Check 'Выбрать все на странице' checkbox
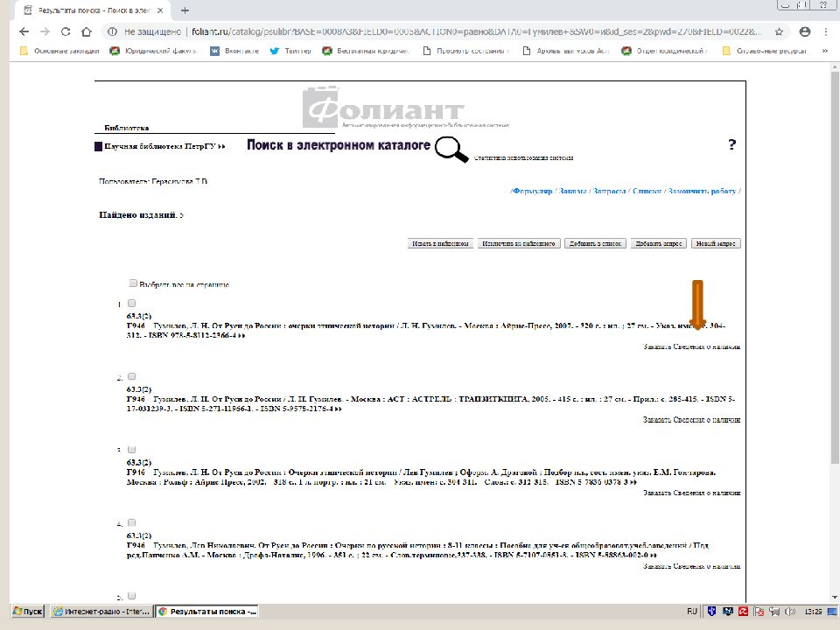This screenshot has width=840, height=630. coord(133,283)
